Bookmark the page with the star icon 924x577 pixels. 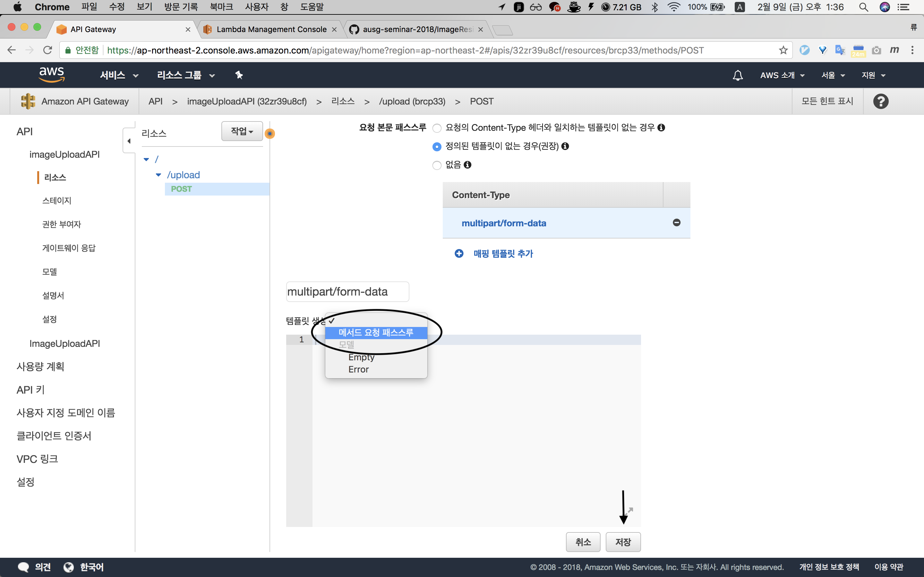click(x=783, y=50)
